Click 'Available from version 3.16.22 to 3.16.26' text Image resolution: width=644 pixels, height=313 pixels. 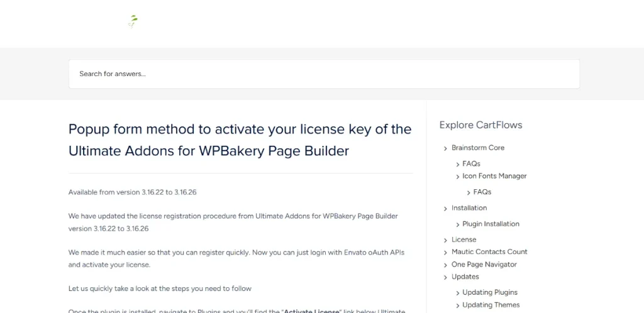click(x=132, y=192)
